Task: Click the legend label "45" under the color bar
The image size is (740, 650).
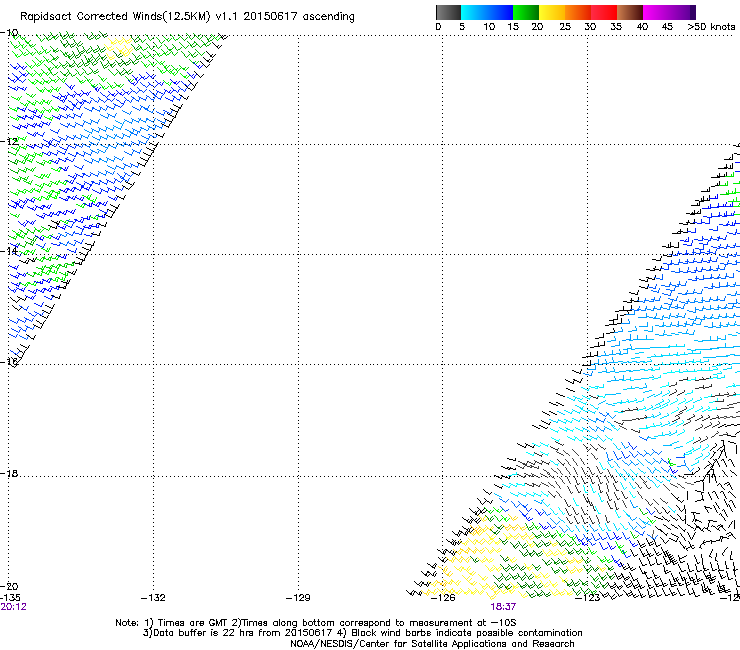Action: [x=667, y=27]
